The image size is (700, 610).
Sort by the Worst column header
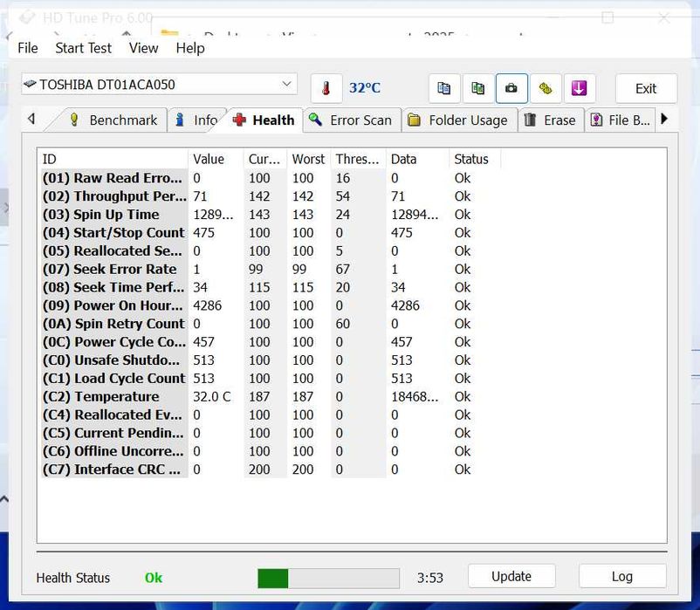[309, 160]
